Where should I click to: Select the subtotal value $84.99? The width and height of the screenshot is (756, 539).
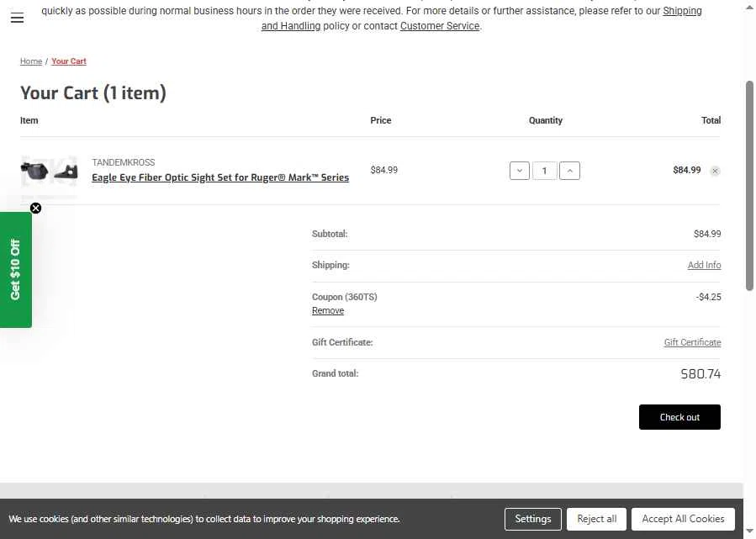click(x=707, y=234)
